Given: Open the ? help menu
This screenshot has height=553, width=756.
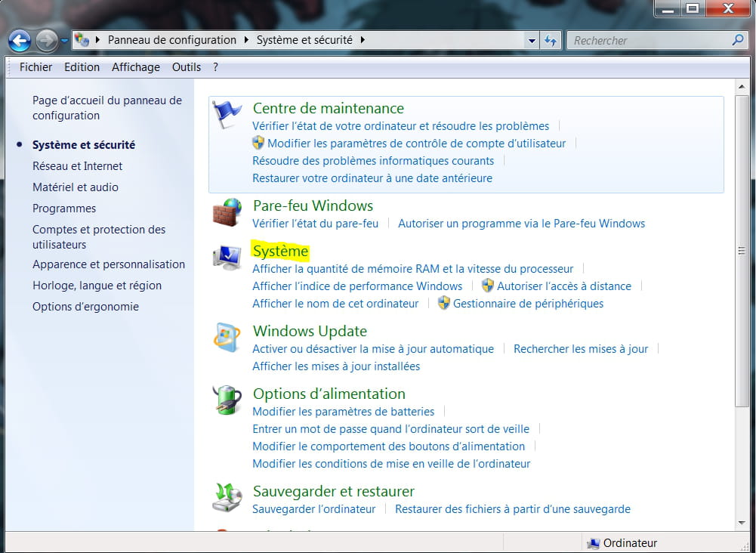Looking at the screenshot, I should pyautogui.click(x=215, y=67).
